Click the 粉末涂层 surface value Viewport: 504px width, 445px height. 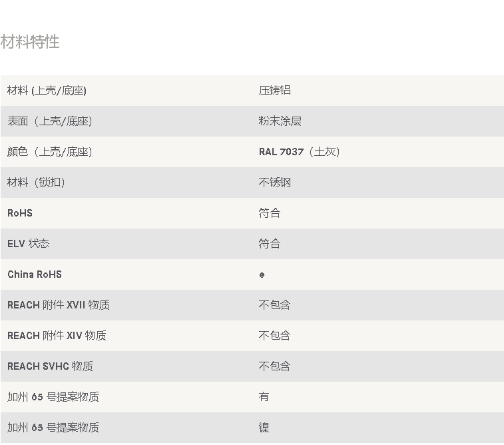[280, 121]
